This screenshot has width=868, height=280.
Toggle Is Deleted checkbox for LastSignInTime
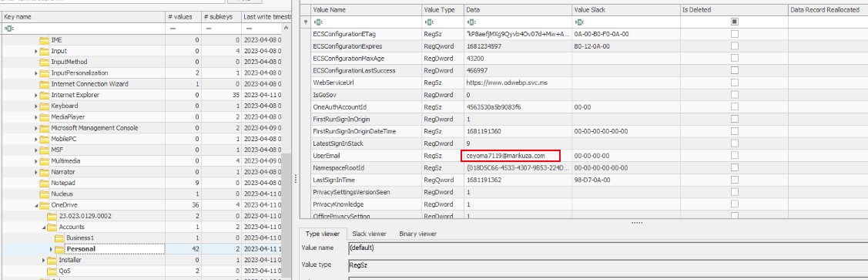point(735,180)
